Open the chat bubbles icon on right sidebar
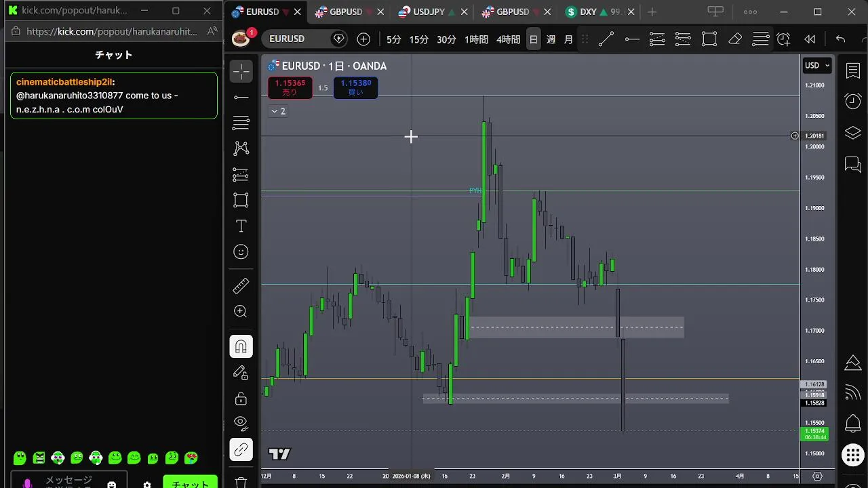This screenshot has width=868, height=488. (853, 164)
